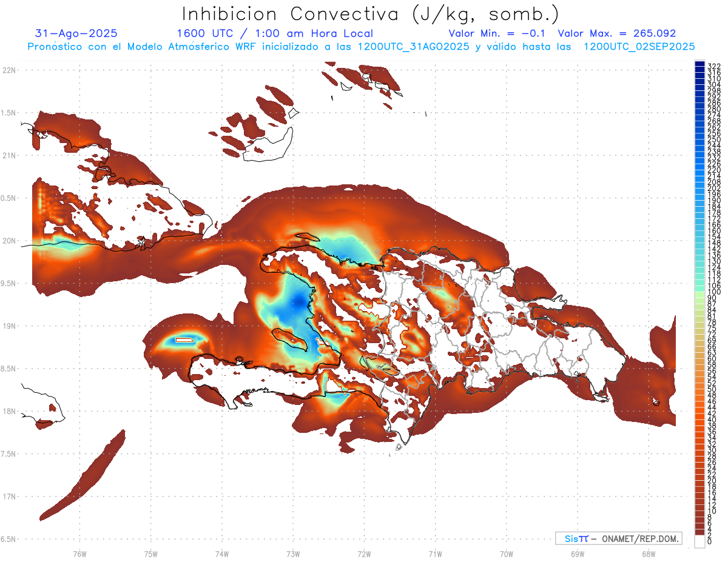Click the title 'Inhibicion Convectiva (J/kg, somb.)'
This screenshot has width=728, height=562.
click(x=371, y=15)
